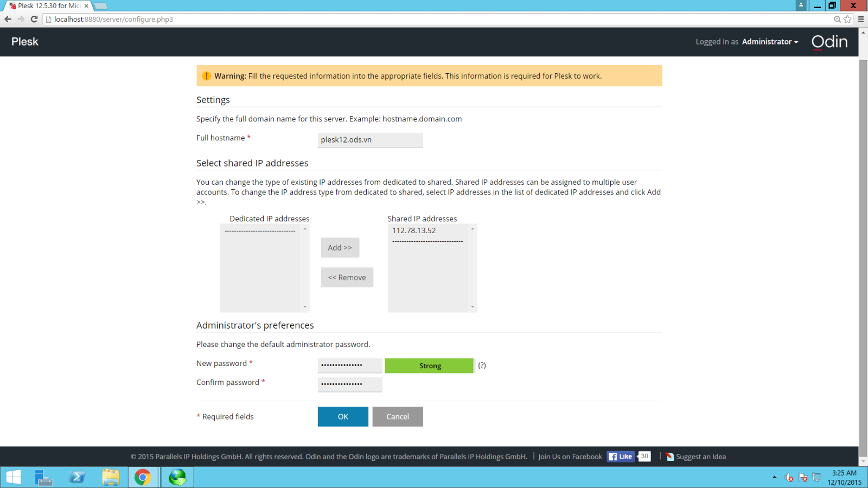Click the browser forward arrow

click(x=21, y=19)
